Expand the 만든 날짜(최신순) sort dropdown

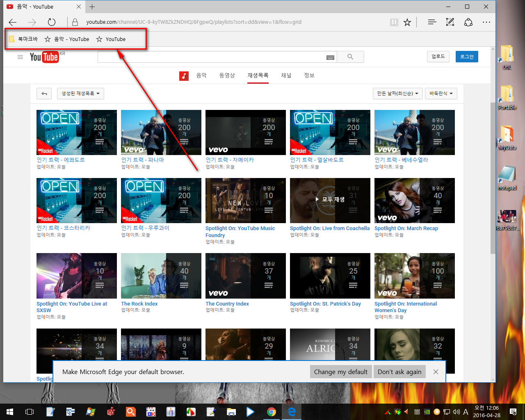point(397,94)
